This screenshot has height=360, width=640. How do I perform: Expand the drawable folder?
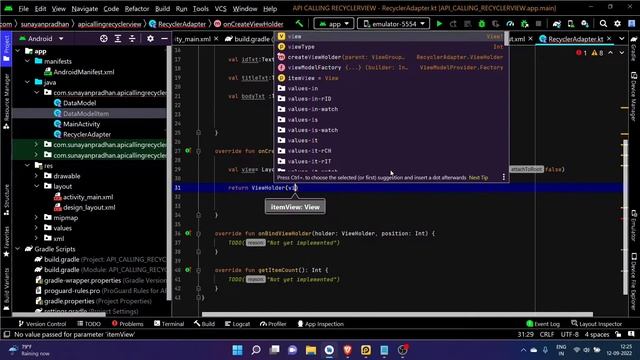pos(36,176)
